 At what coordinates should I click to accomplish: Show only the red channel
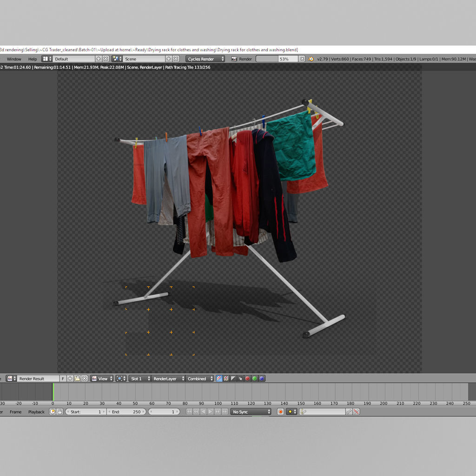pos(247,378)
